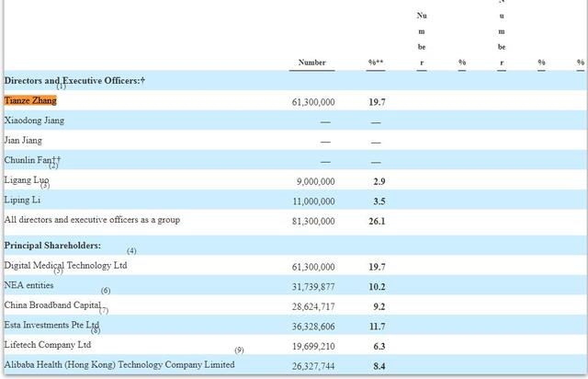Select the 11.7 percentage value
588x379 pixels.
point(378,327)
